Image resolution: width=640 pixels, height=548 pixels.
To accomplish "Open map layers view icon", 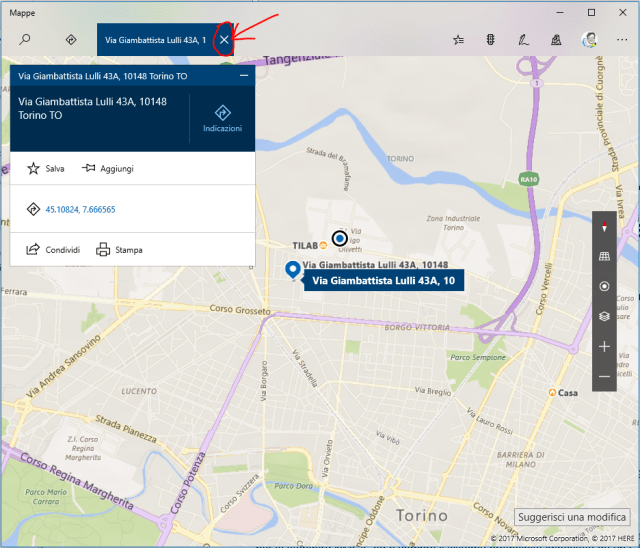I will (x=604, y=316).
